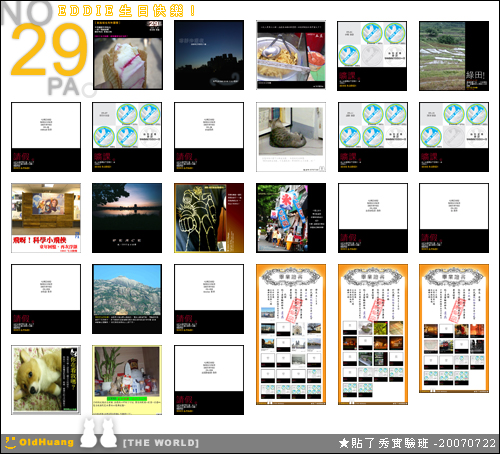Click the large yellow 29 number

49,49
